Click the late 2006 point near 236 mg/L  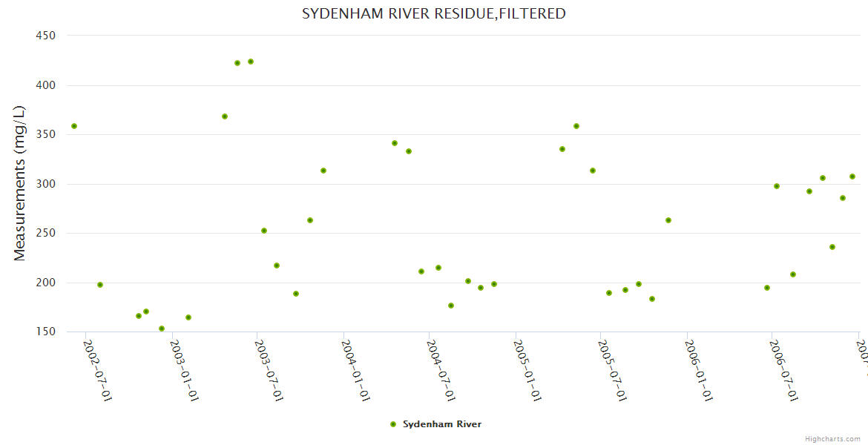832,247
